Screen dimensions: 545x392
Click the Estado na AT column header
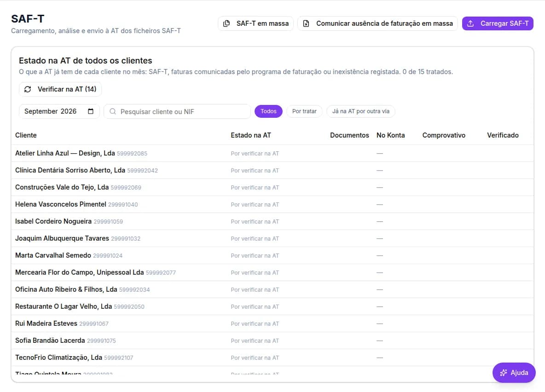pos(250,135)
